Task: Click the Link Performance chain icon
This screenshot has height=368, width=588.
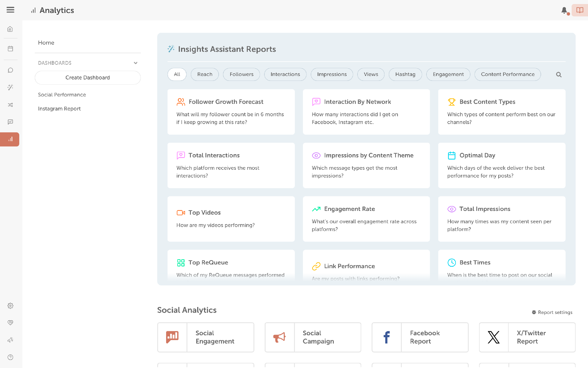Action: tap(316, 266)
